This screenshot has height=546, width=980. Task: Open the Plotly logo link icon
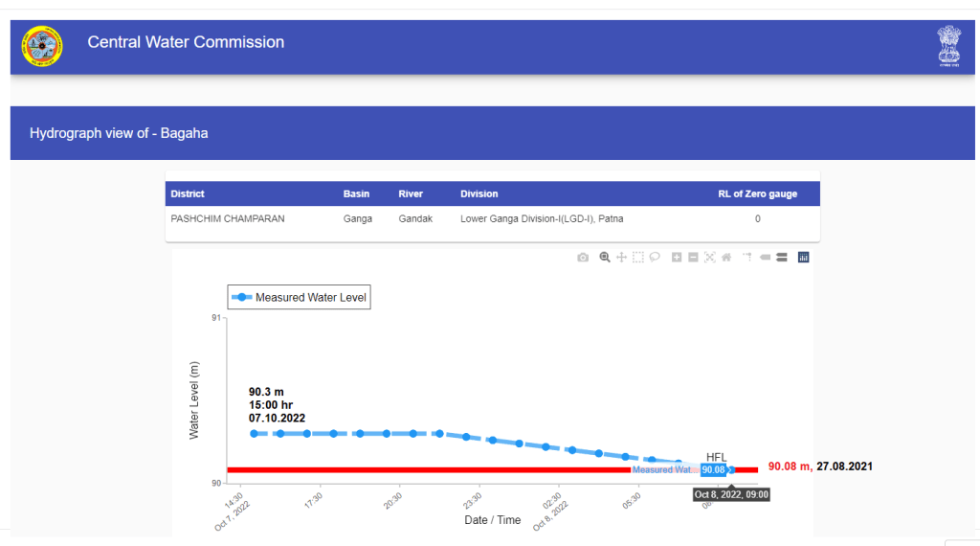point(804,257)
